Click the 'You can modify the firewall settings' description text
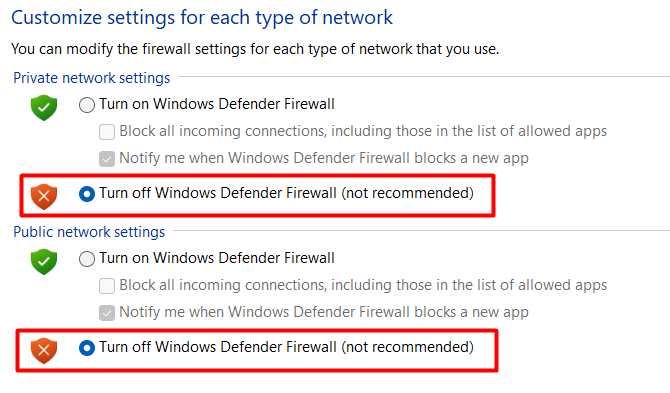Viewport: 670px width, 393px height. (255, 49)
